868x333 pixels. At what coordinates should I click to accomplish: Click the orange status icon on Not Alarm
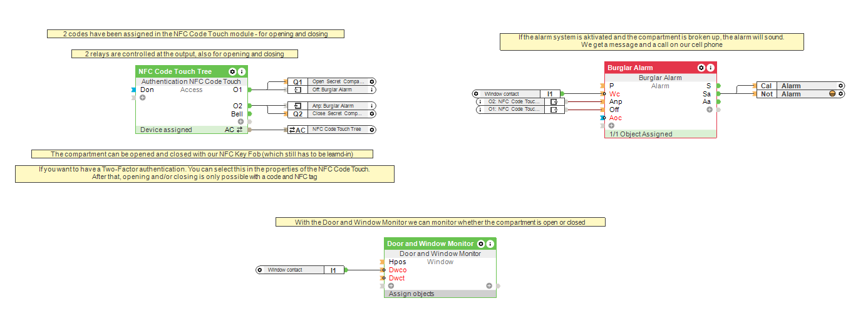point(832,94)
